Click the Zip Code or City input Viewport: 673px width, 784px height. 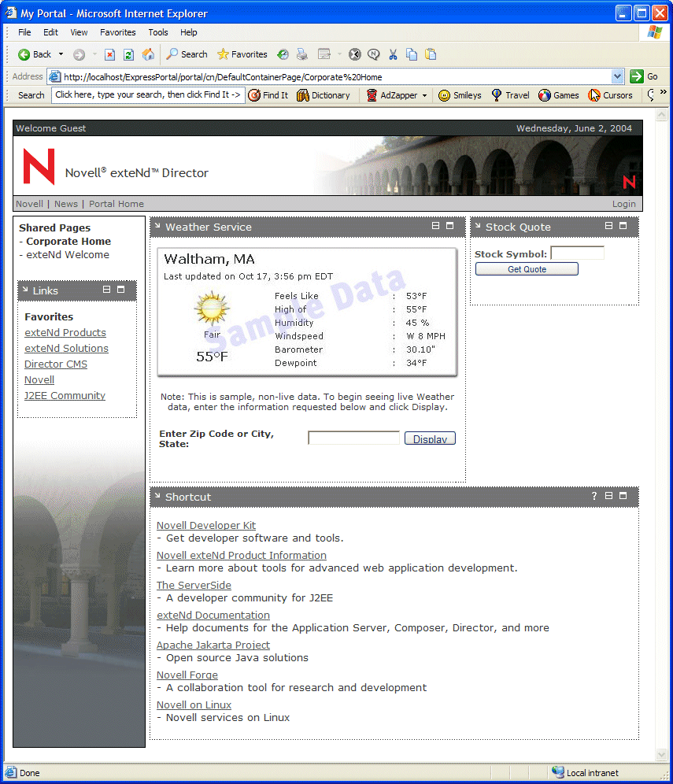354,438
